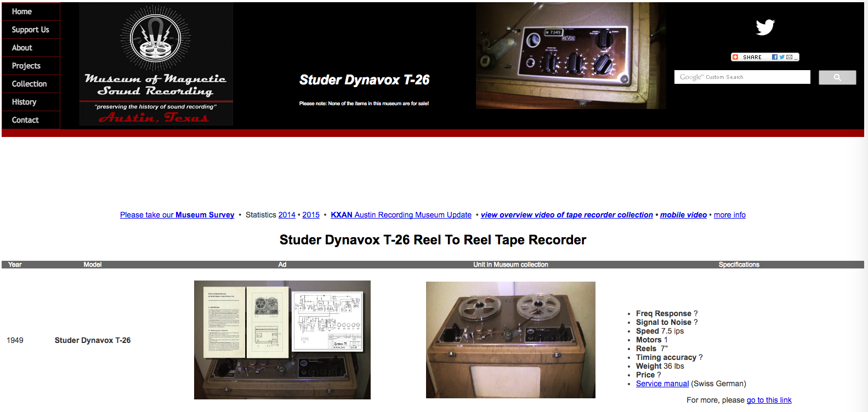Image resolution: width=868 pixels, height=412 pixels.
Task: Click the 'SHARE' label in share bar
Action: (752, 57)
